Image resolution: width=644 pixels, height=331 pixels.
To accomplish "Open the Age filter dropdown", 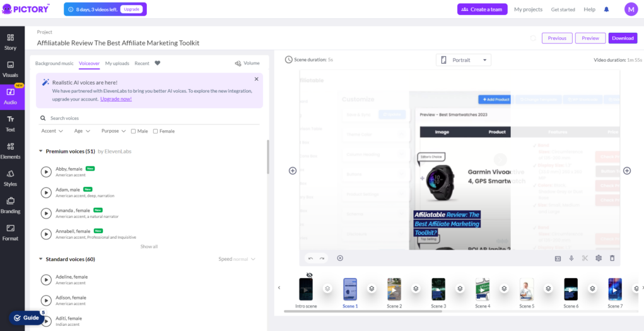I will 82,131.
